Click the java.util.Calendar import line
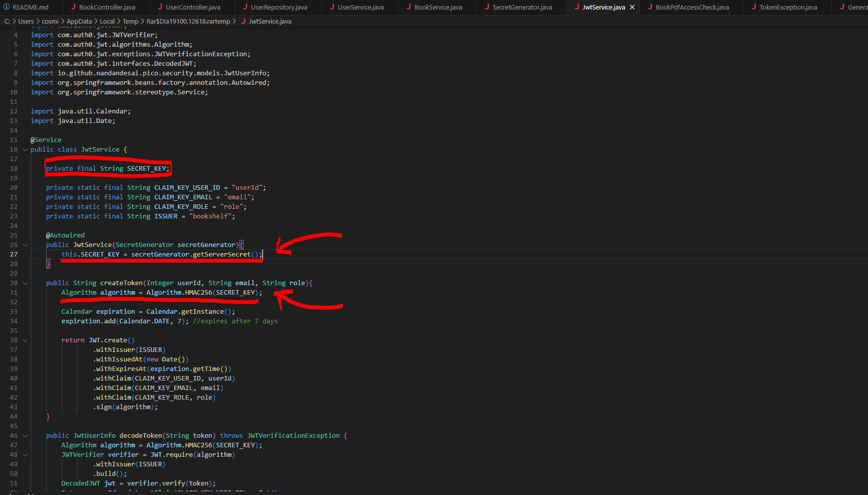 point(80,111)
